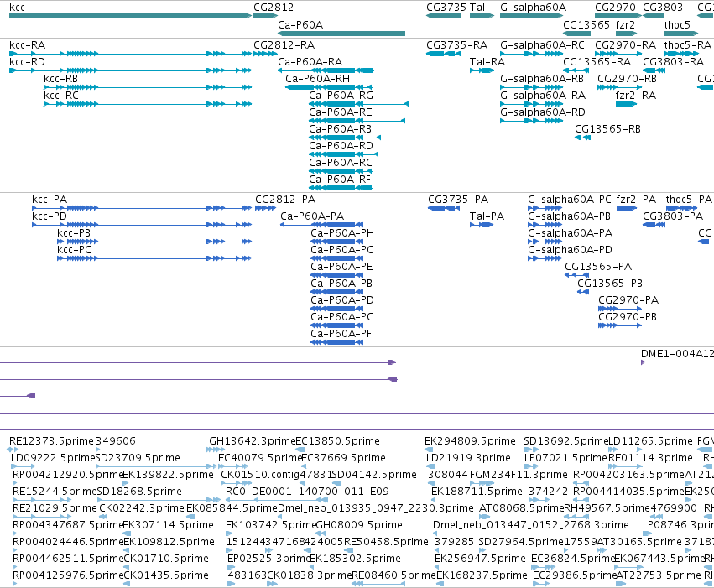
Task: Click the CG13565 gene label
Action: [x=586, y=25]
